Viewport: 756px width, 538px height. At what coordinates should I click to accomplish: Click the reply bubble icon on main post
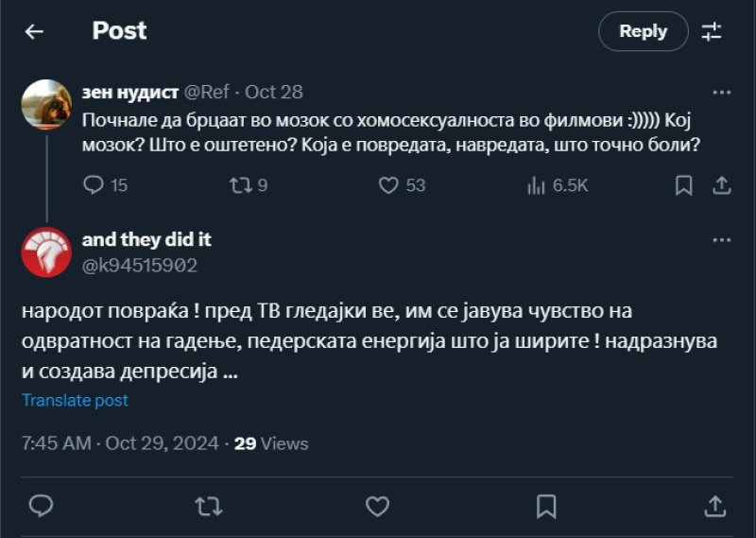tap(41, 507)
